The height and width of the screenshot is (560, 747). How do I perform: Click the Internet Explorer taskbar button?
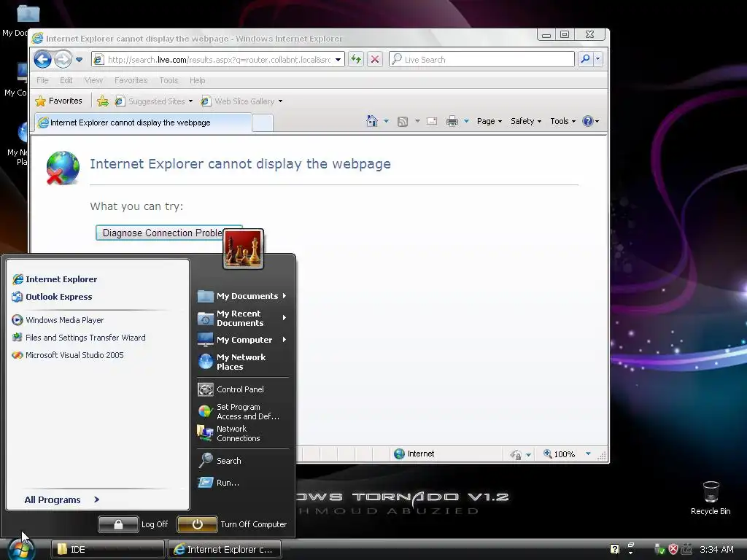pos(225,550)
